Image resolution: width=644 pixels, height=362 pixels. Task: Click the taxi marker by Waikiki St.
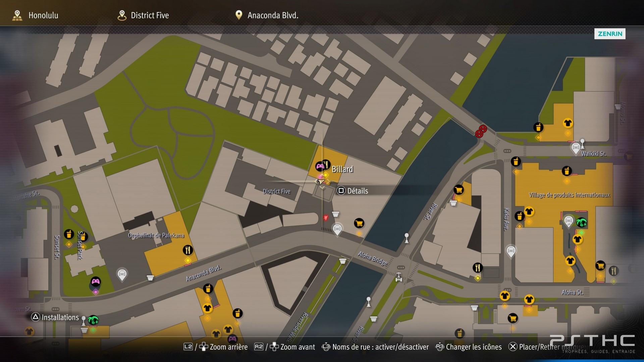pos(576,148)
